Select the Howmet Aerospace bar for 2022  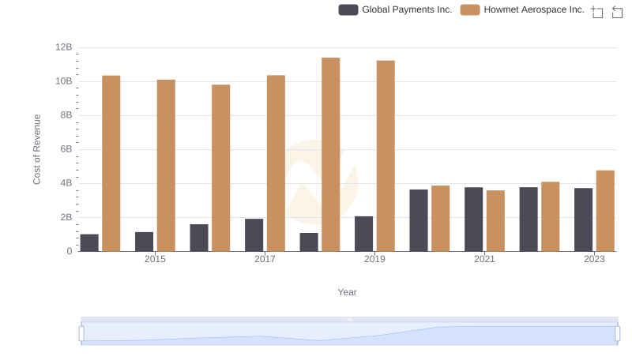coord(551,216)
